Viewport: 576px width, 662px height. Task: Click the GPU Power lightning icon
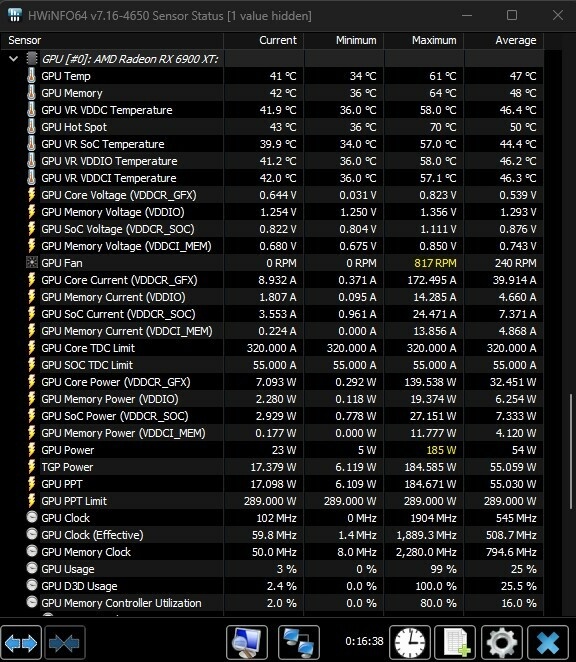(x=31, y=450)
